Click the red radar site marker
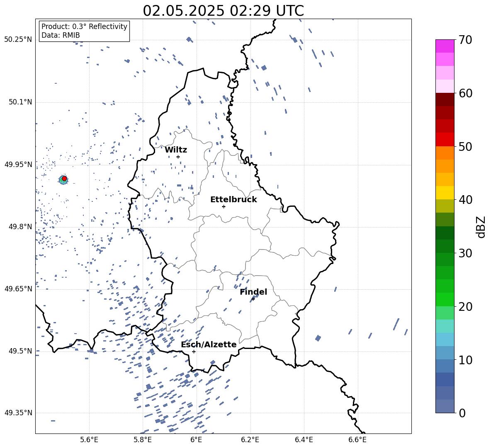The width and height of the screenshot is (491, 448). coord(64,179)
